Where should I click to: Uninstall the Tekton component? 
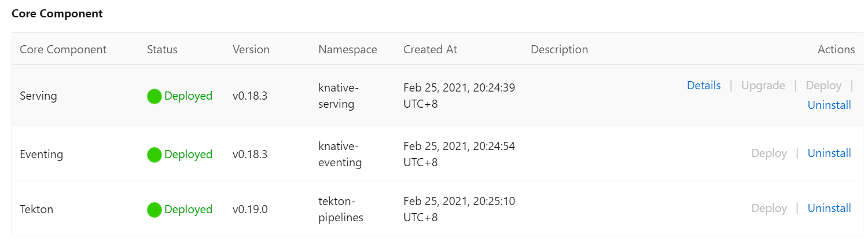coord(829,209)
